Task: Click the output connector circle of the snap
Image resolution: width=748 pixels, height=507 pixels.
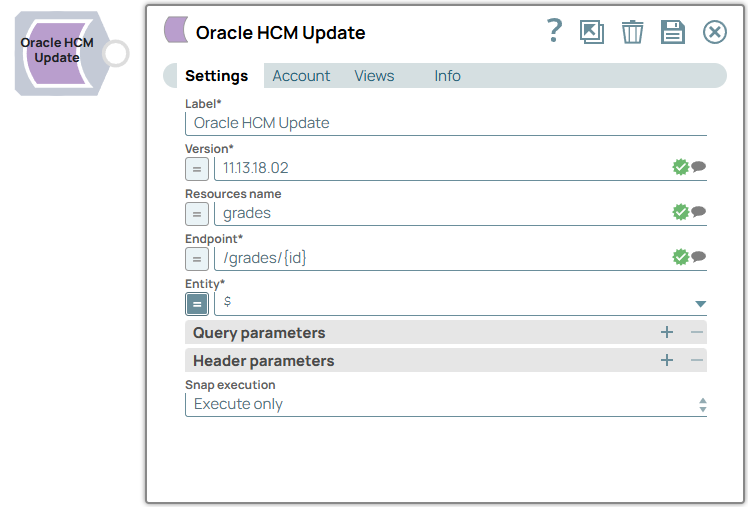Action: (116, 53)
